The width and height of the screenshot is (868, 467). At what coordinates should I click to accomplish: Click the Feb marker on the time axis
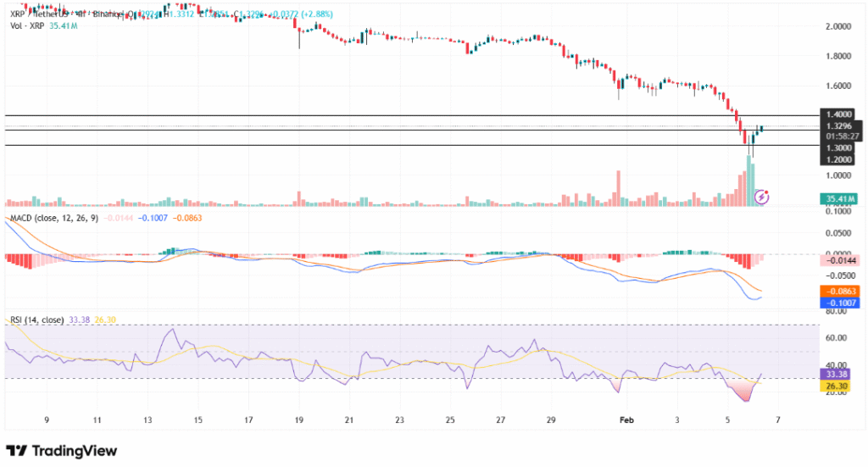pos(626,420)
